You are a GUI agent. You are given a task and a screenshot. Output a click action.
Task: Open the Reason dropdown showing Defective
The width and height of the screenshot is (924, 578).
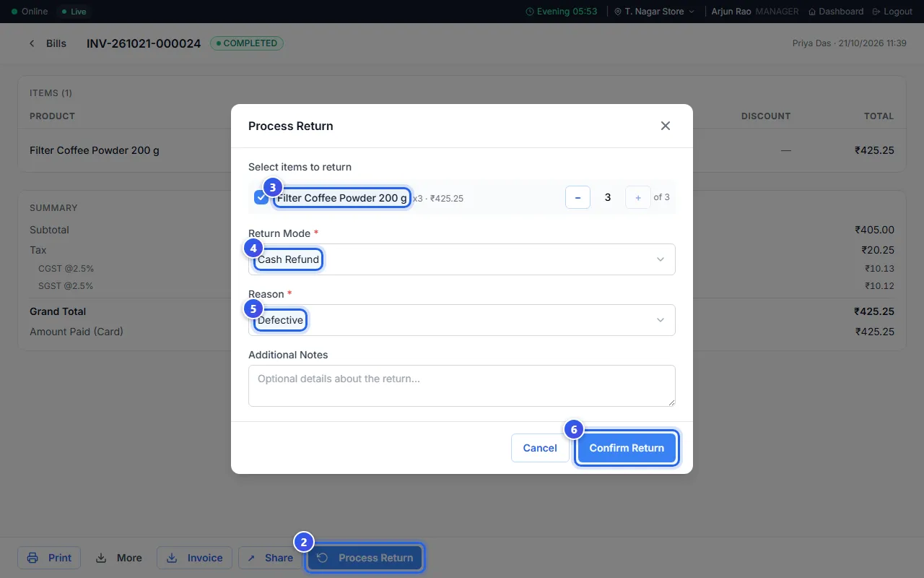[x=462, y=320]
